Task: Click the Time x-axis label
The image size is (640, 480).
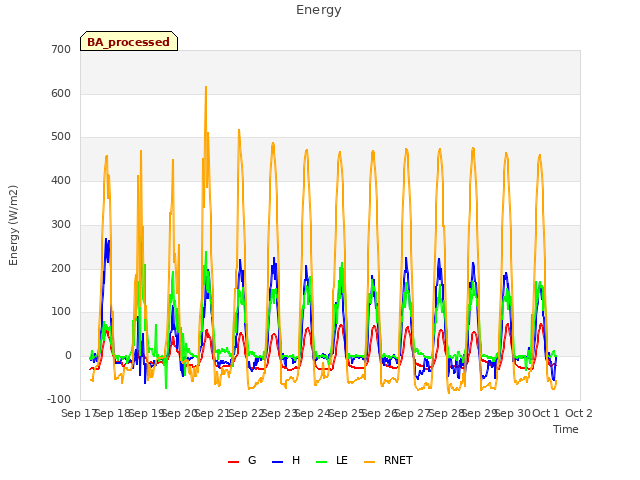Action: [566, 429]
